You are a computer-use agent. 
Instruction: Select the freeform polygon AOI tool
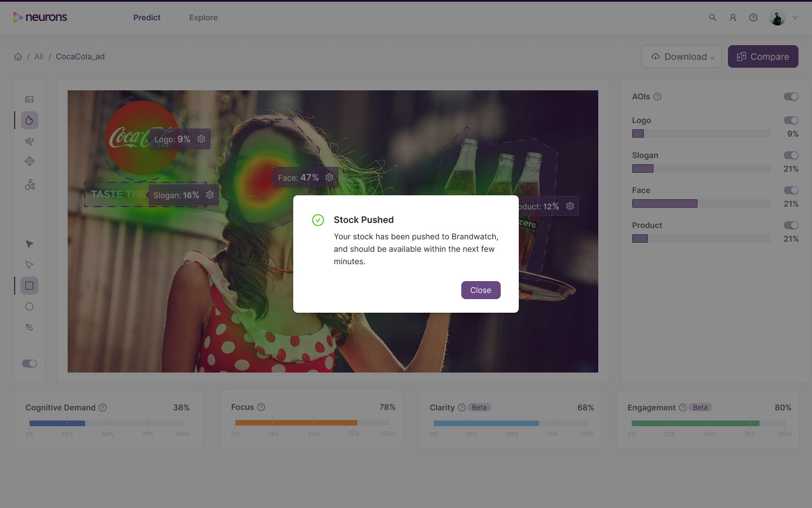(29, 327)
